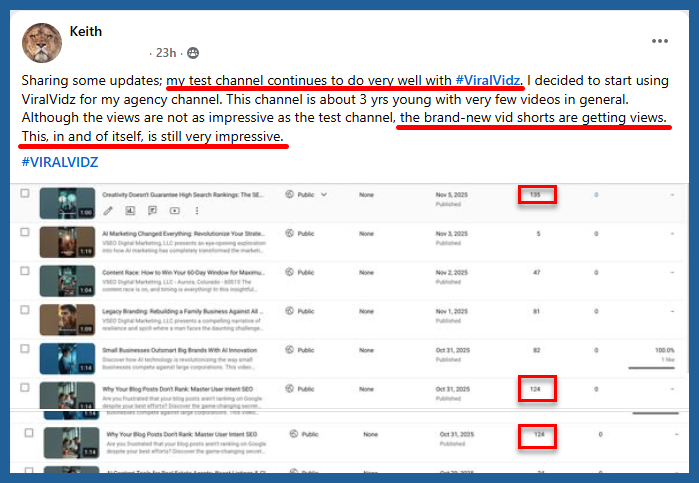Click the pencil edit icon under Creativity video
This screenshot has height=483, width=699.
107,211
